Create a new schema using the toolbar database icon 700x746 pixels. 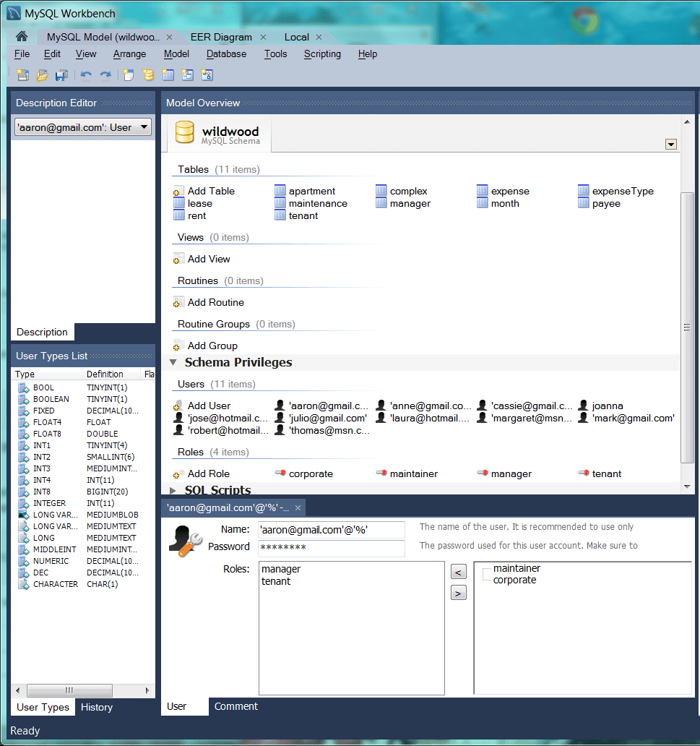[x=147, y=75]
